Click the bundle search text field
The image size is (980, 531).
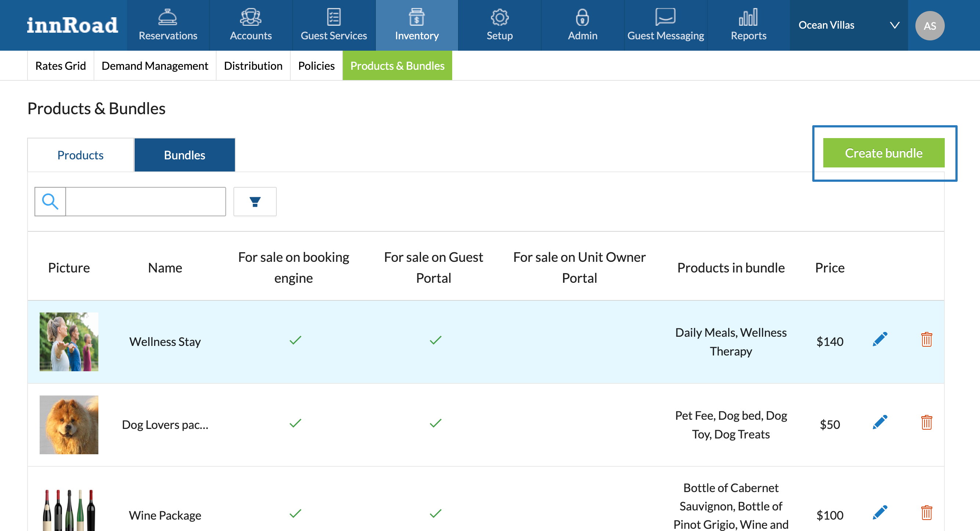[x=145, y=201]
